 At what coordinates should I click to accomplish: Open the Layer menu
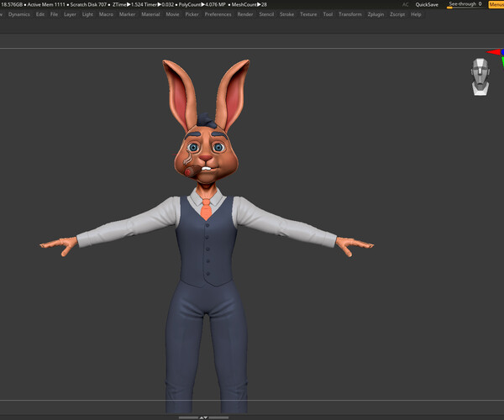(x=70, y=14)
